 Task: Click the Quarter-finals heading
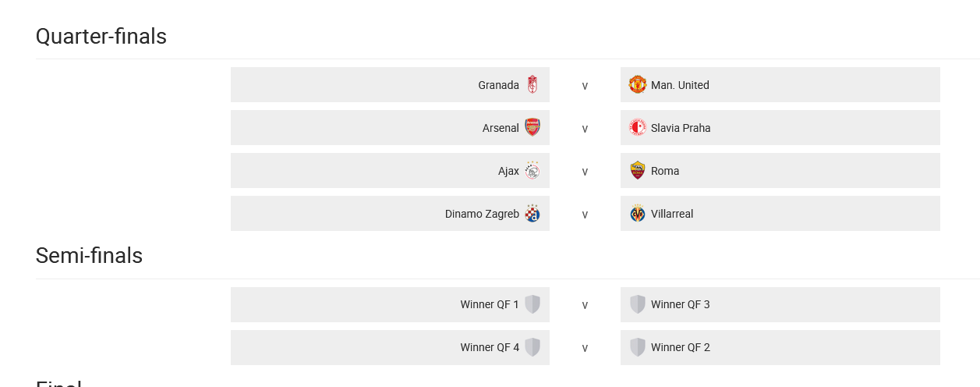coord(101,37)
